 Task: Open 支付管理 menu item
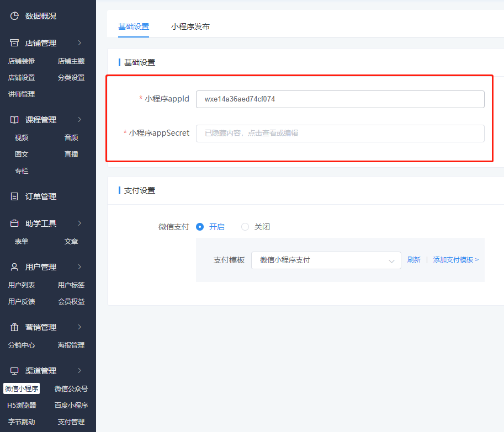click(x=71, y=422)
